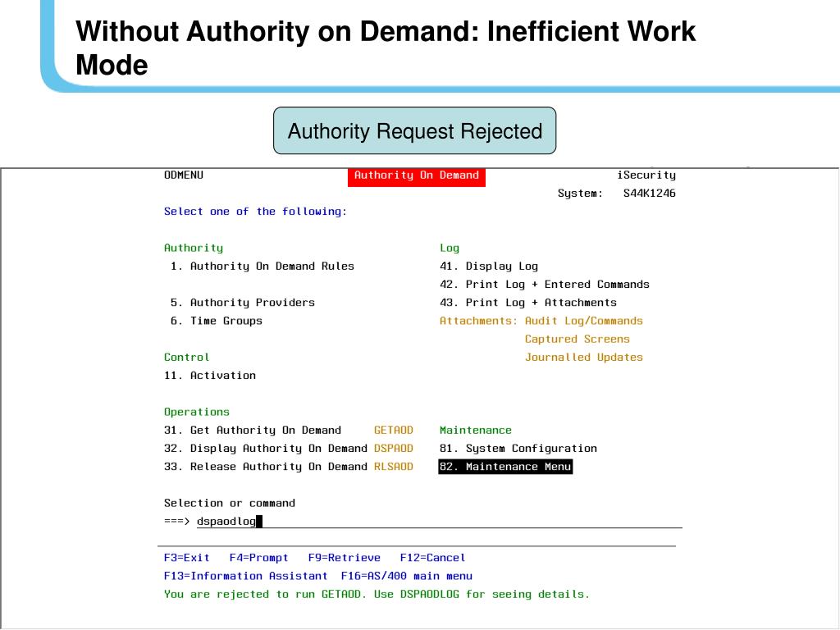The height and width of the screenshot is (630, 840).
Task: Click the F9=Retrieve function key label
Action: tap(344, 558)
